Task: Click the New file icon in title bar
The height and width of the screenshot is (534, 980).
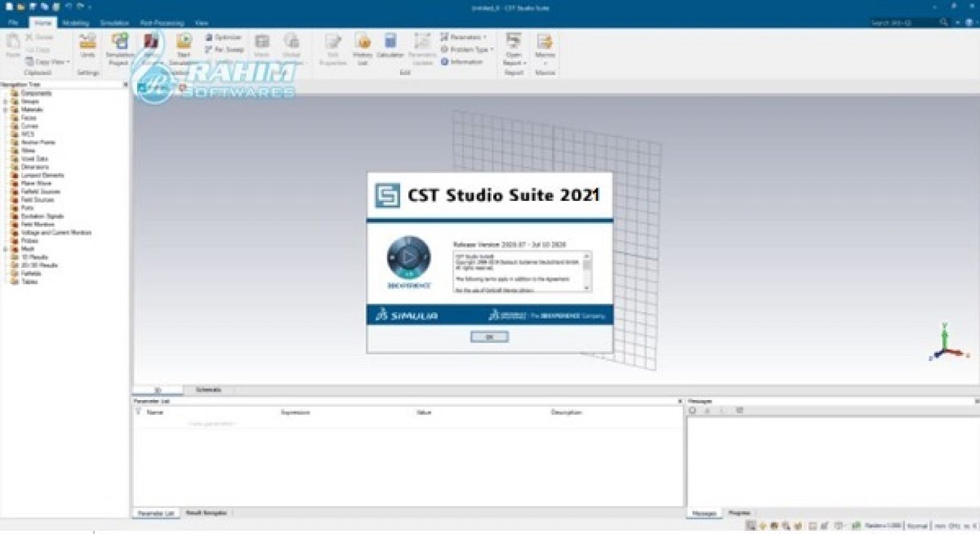Action: [9, 6]
